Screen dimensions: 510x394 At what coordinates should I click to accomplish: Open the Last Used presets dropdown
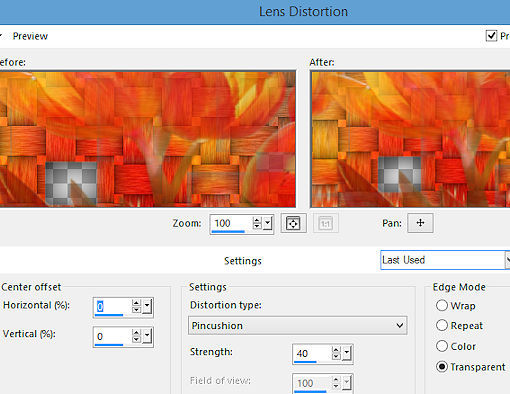[x=507, y=260]
